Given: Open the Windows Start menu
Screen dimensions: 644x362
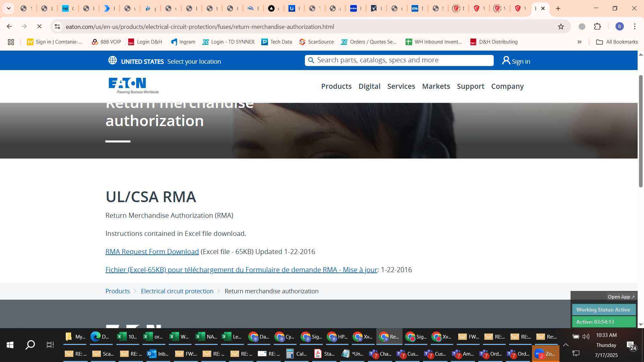Looking at the screenshot, I should coord(10,345).
